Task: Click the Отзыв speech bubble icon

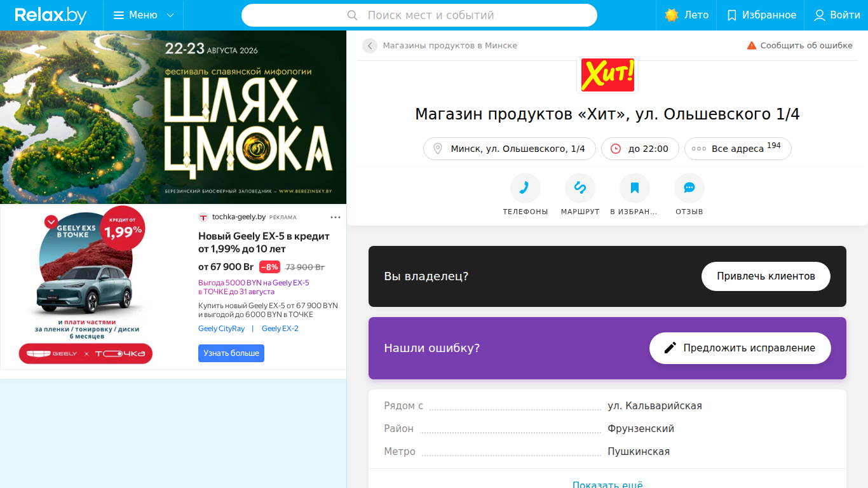Action: click(689, 188)
